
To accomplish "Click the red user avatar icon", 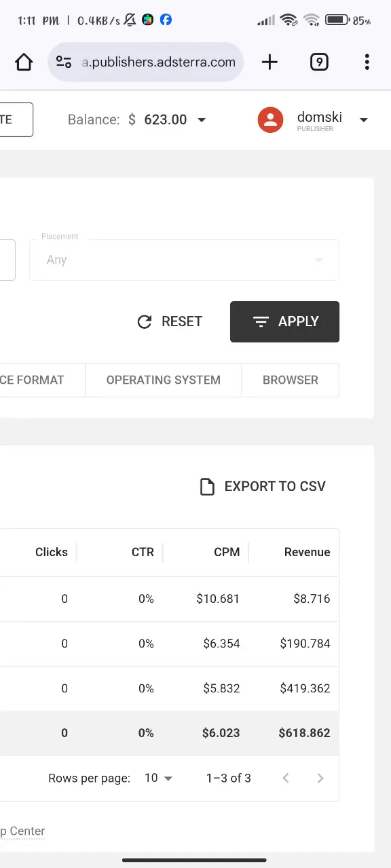I will click(x=270, y=120).
